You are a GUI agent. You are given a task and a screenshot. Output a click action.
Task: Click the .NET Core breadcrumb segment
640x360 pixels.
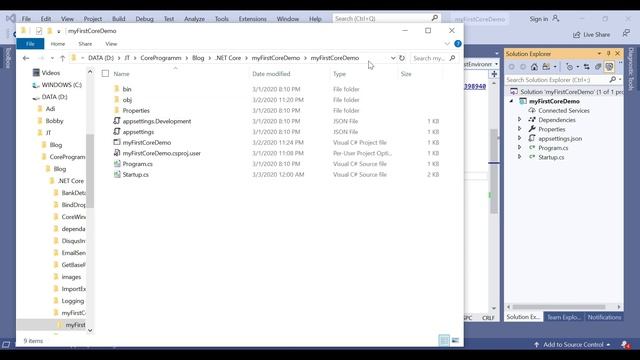pos(228,58)
